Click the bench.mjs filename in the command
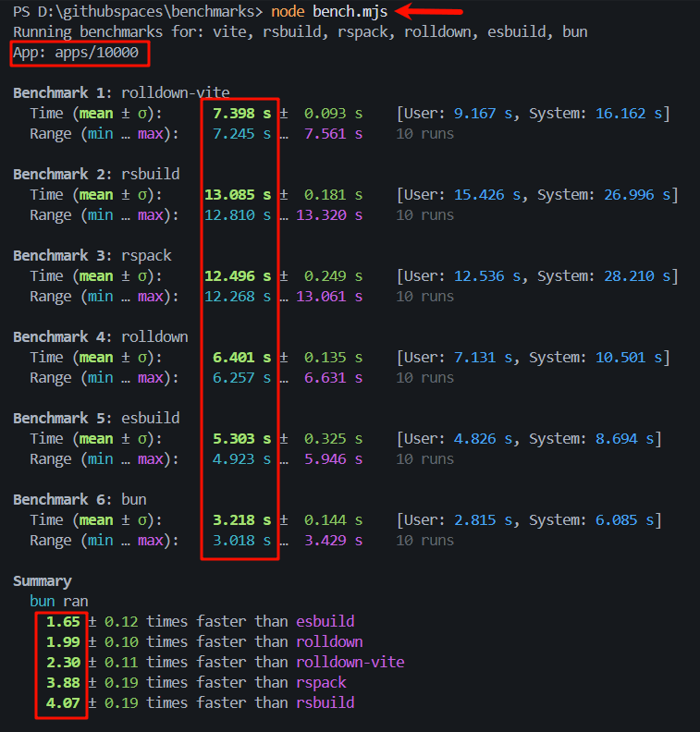 [356, 12]
